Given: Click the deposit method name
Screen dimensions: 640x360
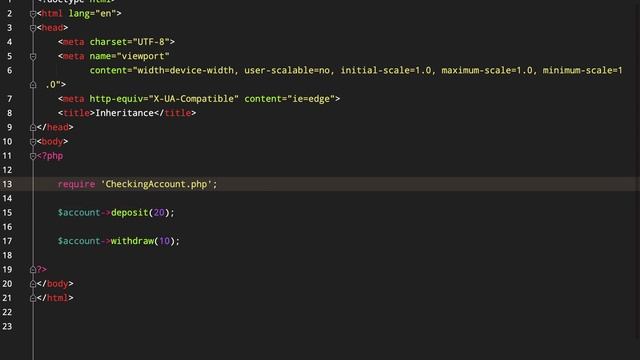Looking at the screenshot, I should click(x=129, y=213).
